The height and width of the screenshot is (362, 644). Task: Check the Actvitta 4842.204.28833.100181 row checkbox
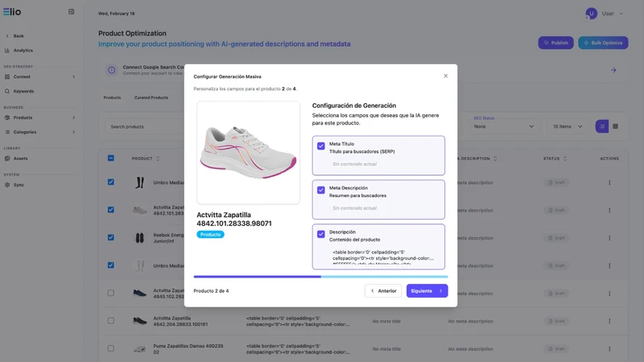pos(111,320)
